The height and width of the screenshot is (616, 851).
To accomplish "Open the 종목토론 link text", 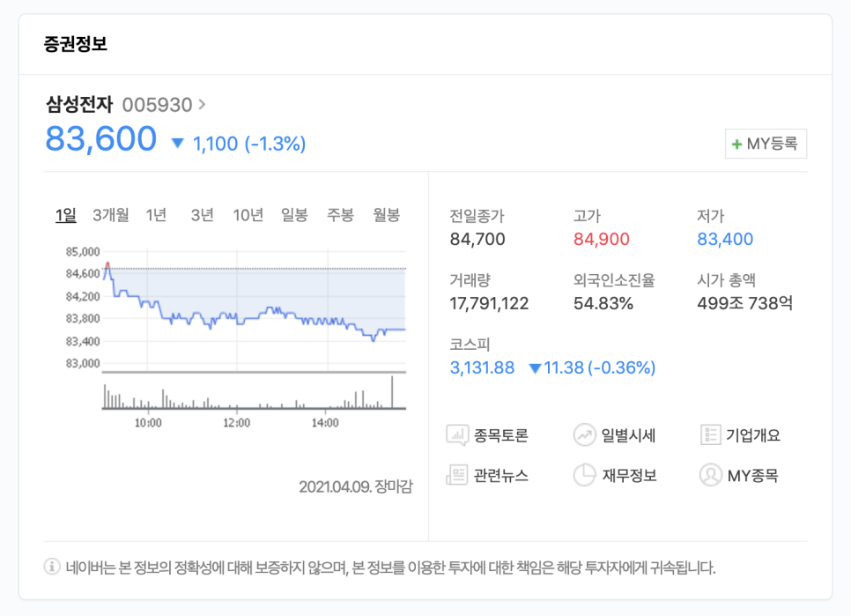I will [501, 435].
